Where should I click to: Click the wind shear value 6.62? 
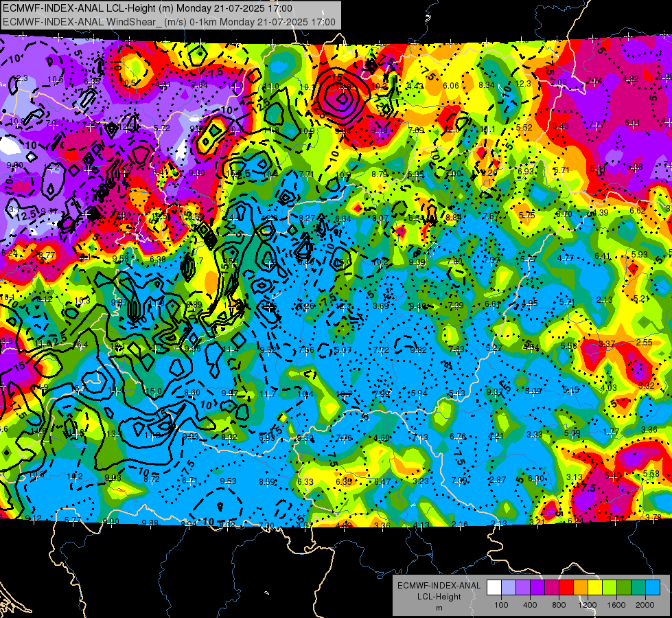(x=638, y=211)
